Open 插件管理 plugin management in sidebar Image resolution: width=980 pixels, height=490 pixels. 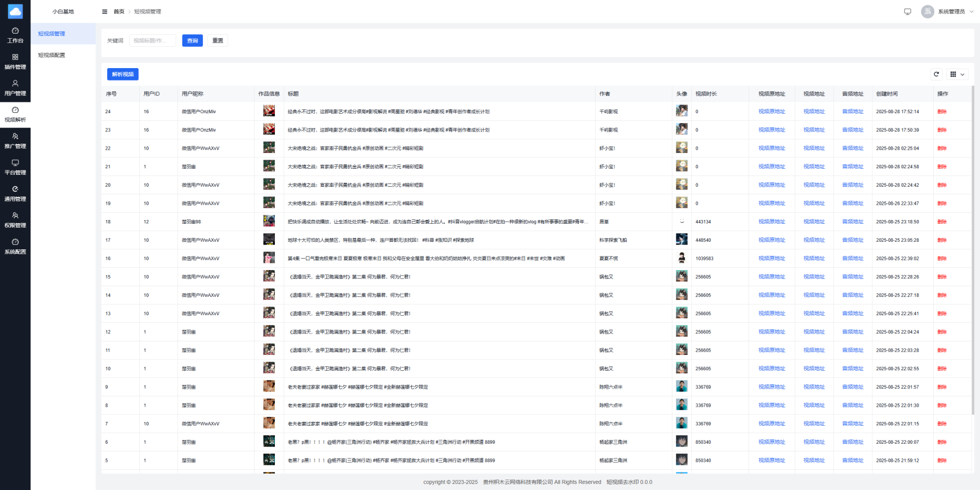coord(15,62)
